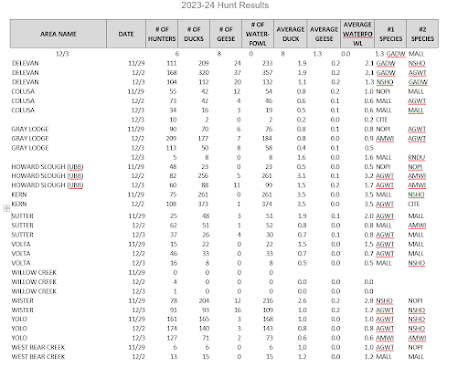Click the 204 ducks value for WISTER

tap(204, 301)
